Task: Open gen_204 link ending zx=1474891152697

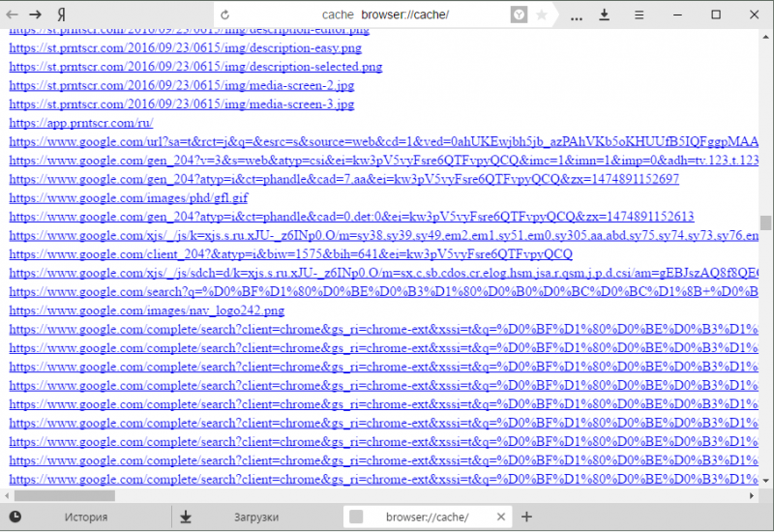Action: (344, 180)
